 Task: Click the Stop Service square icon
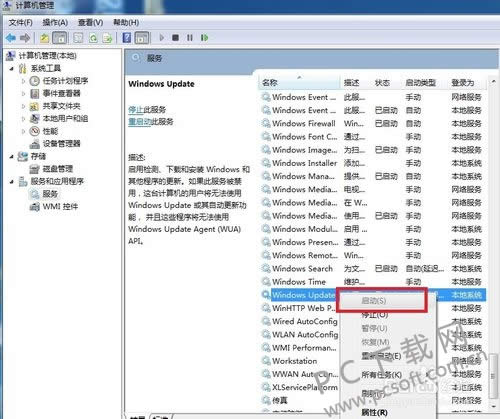176,38
